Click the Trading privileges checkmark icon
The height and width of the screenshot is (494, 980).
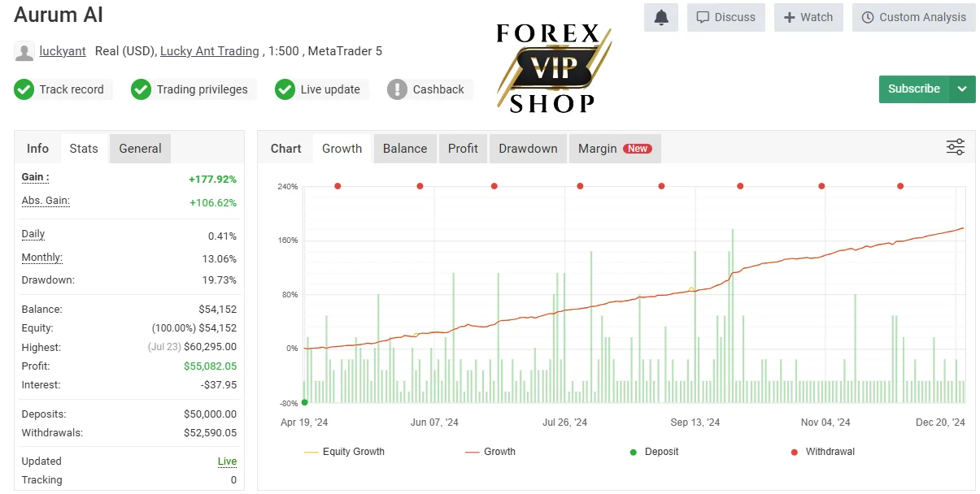pos(142,89)
